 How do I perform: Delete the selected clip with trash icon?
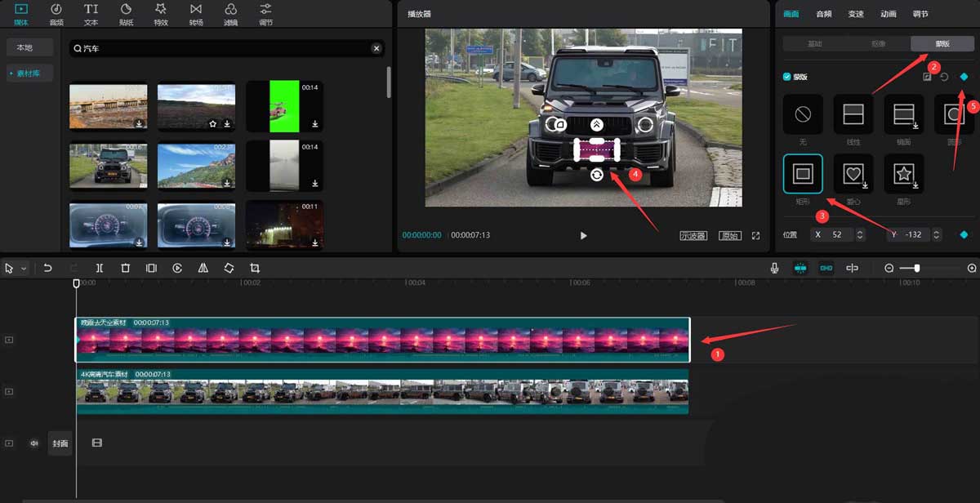(125, 268)
